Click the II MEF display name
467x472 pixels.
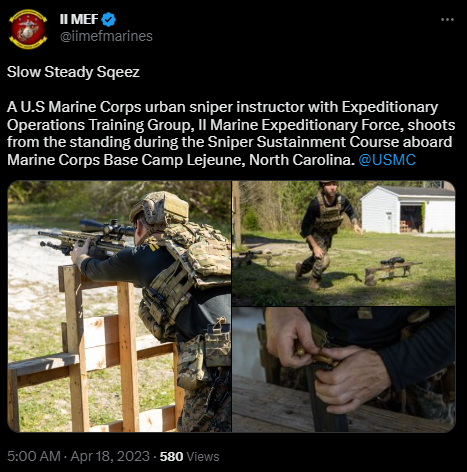click(79, 19)
